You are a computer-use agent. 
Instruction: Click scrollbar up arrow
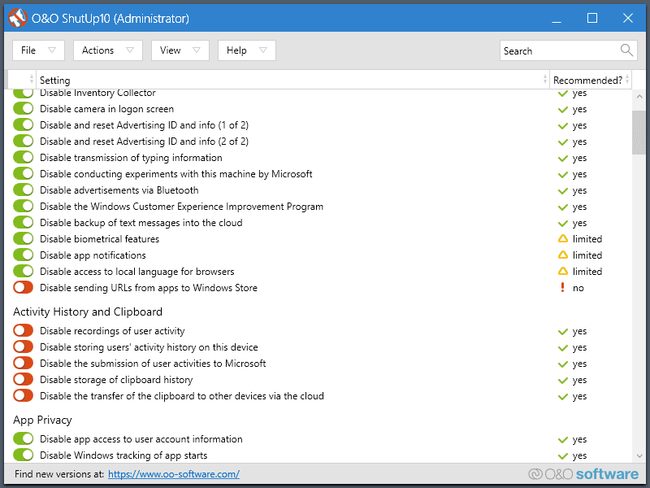[x=639, y=97]
